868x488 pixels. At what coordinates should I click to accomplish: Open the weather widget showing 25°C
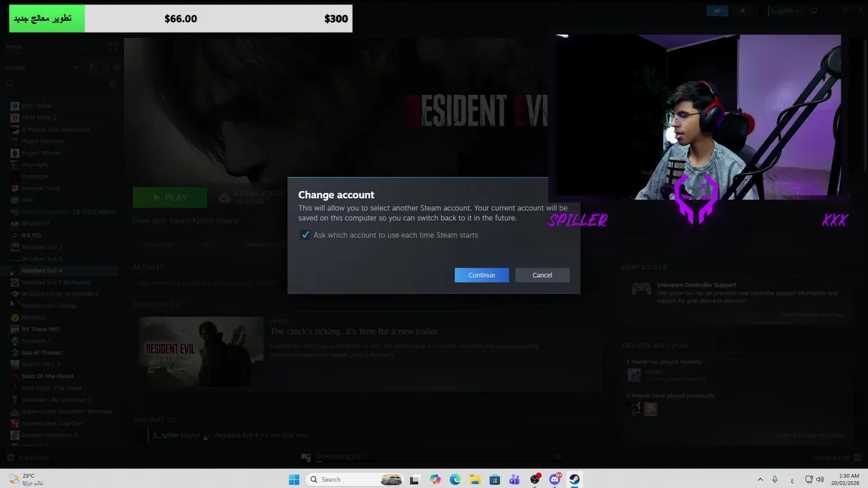[x=26, y=479]
